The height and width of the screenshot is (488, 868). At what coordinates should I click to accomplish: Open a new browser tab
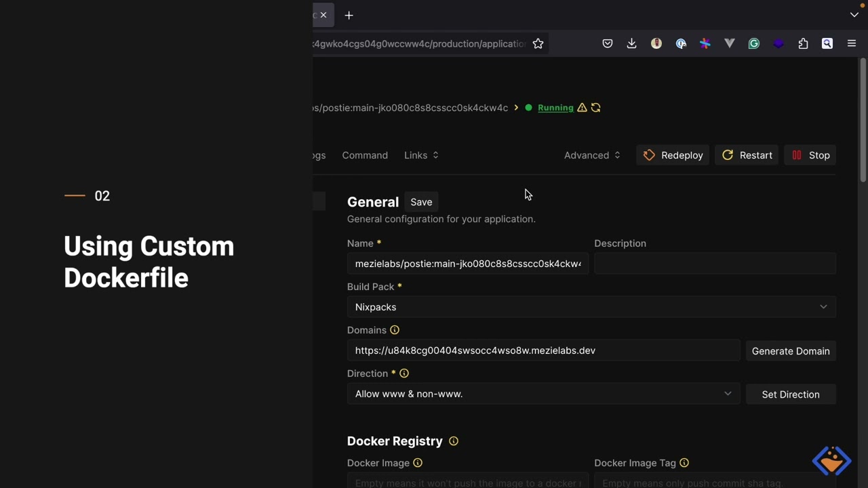tap(349, 15)
